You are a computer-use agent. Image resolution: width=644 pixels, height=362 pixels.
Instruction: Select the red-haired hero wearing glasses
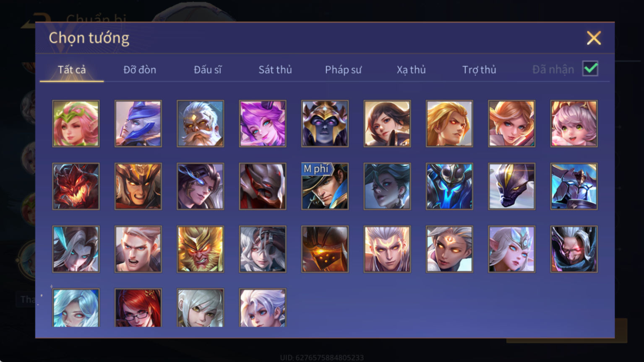(138, 308)
